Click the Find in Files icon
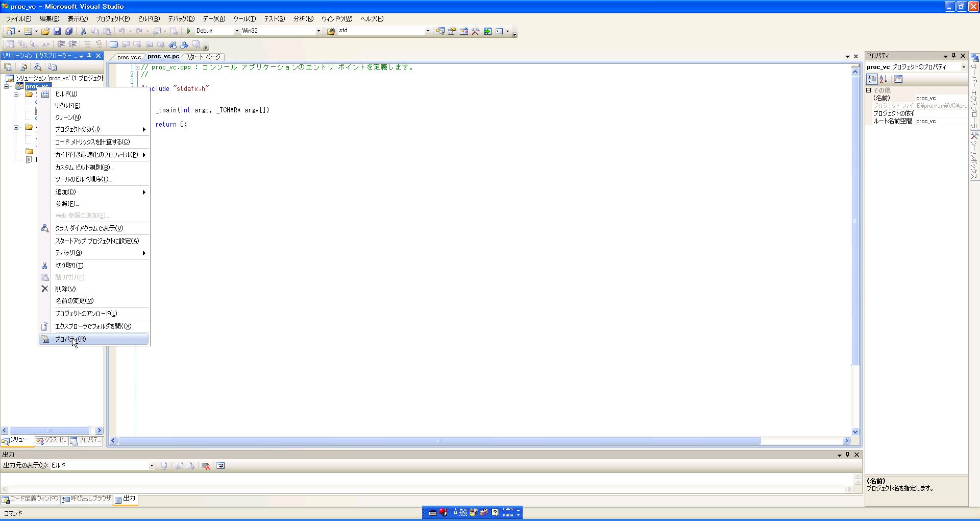Image resolution: width=980 pixels, height=521 pixels. pos(331,31)
